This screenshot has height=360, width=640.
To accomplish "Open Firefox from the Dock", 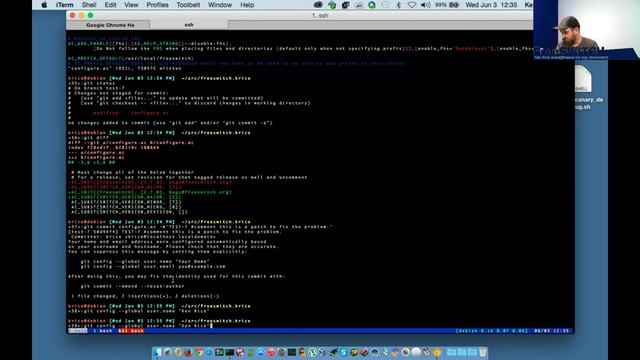I will click(188, 352).
